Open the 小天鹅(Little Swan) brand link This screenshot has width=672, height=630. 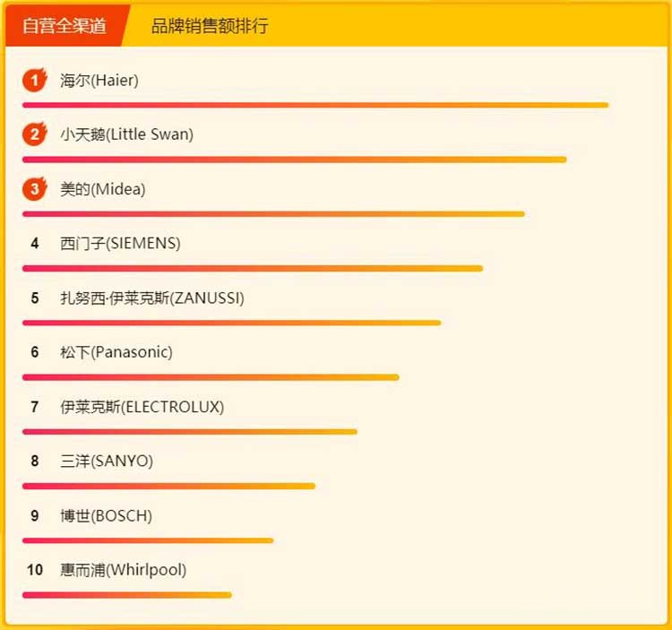126,134
